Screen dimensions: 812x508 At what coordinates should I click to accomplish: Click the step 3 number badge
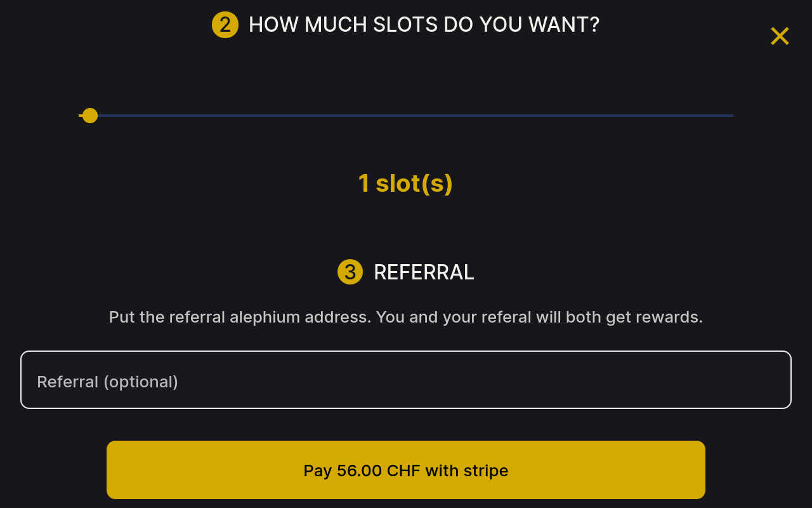(350, 272)
